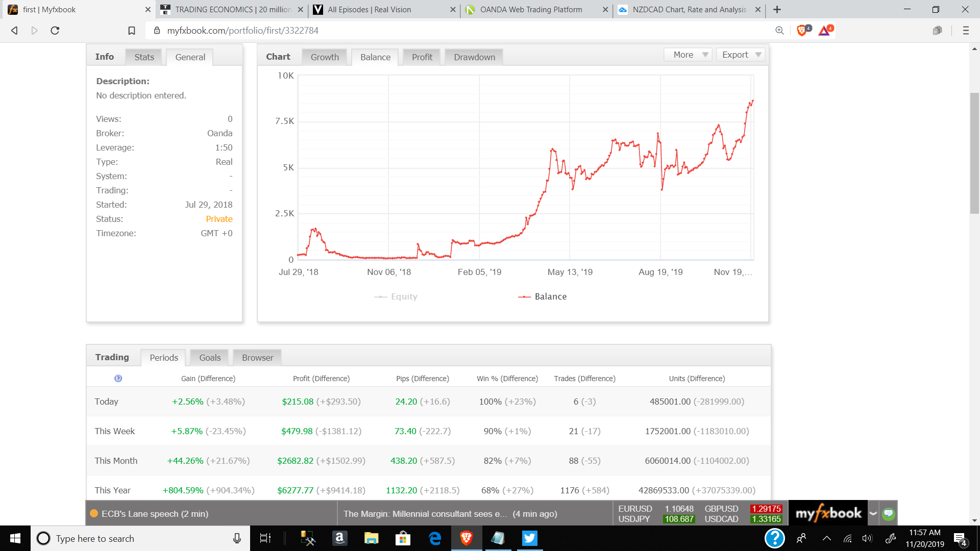Click the Brave Shields lion icon

(802, 31)
